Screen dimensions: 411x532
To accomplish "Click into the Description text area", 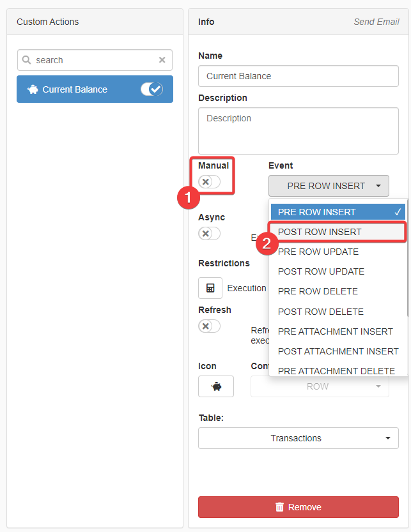I will click(299, 131).
